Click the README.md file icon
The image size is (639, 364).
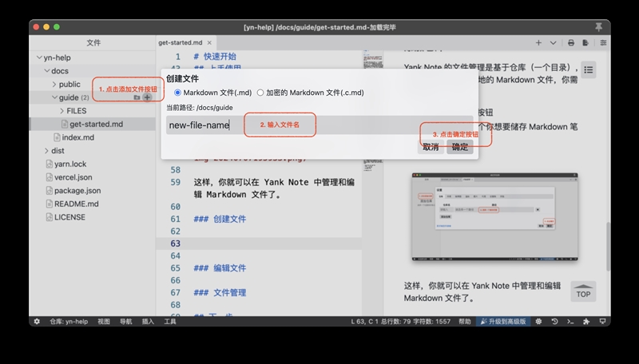coord(50,204)
